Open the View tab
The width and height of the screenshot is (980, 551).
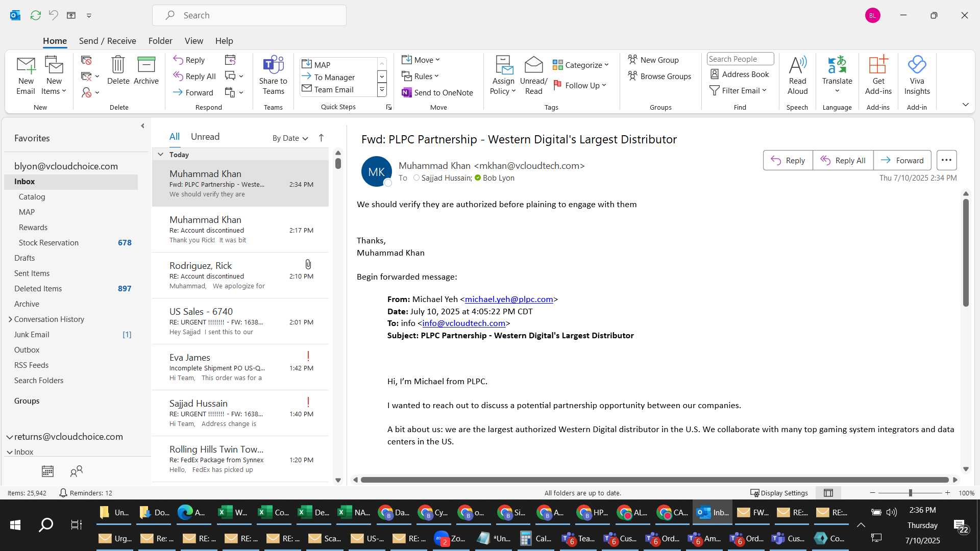193,41
